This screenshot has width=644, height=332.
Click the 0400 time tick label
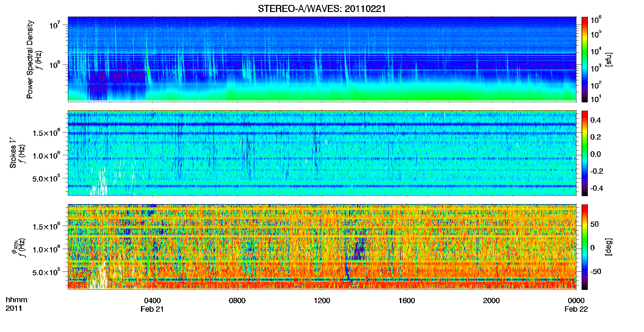coord(152,300)
